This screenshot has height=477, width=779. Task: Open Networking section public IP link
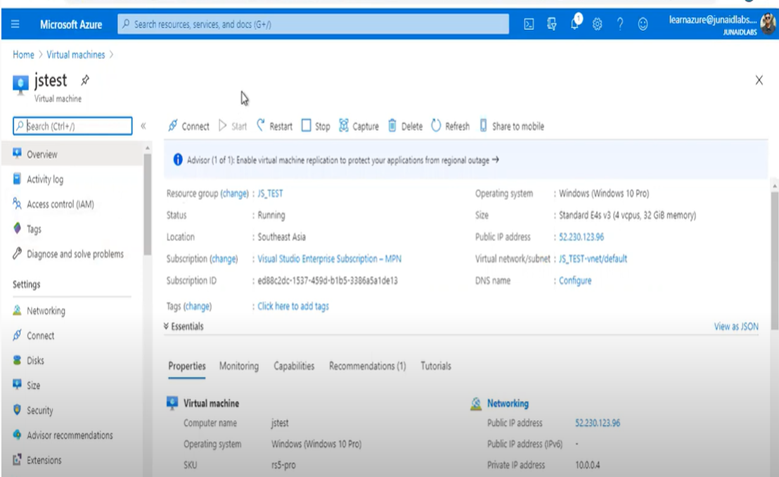598,423
